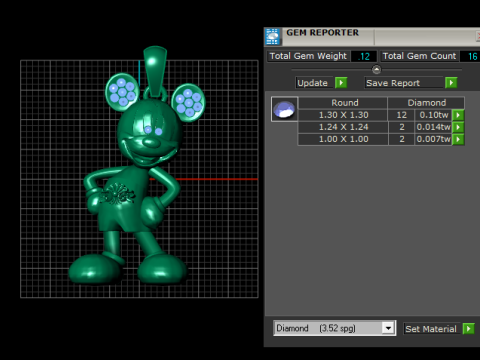
Task: Click the green arrow beside Update
Action: coord(341,83)
